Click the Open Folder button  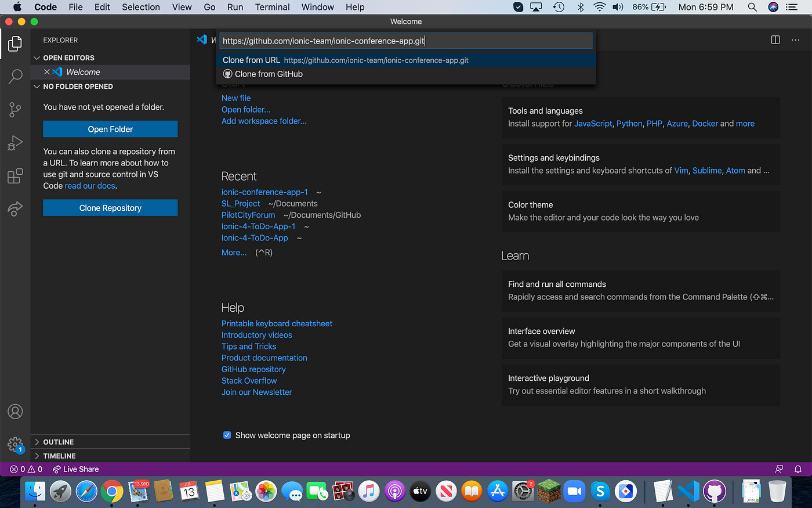tap(110, 129)
